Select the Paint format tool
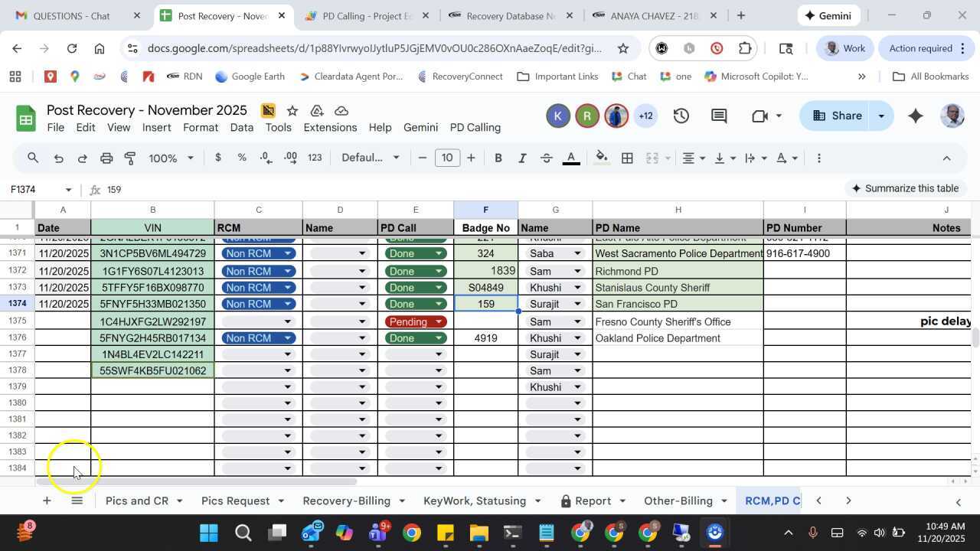Screen dimensions: 980x551 point(130,158)
